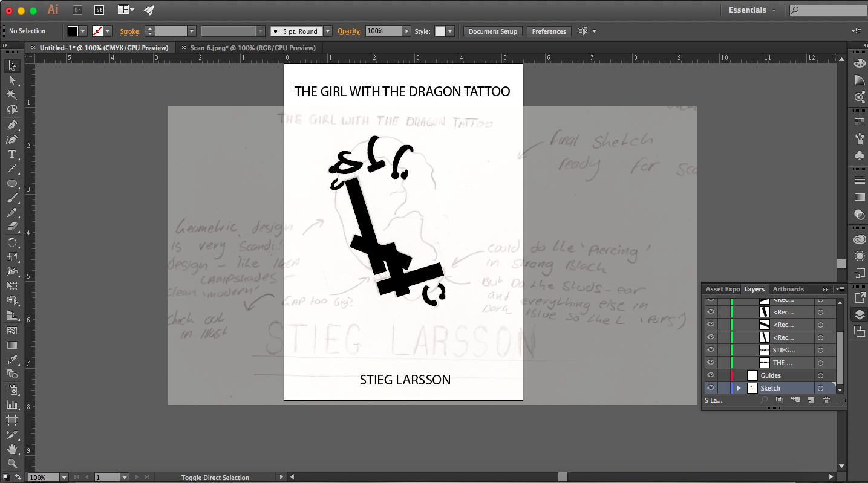
Task: Open Bridge via the Br icon
Action: click(77, 10)
